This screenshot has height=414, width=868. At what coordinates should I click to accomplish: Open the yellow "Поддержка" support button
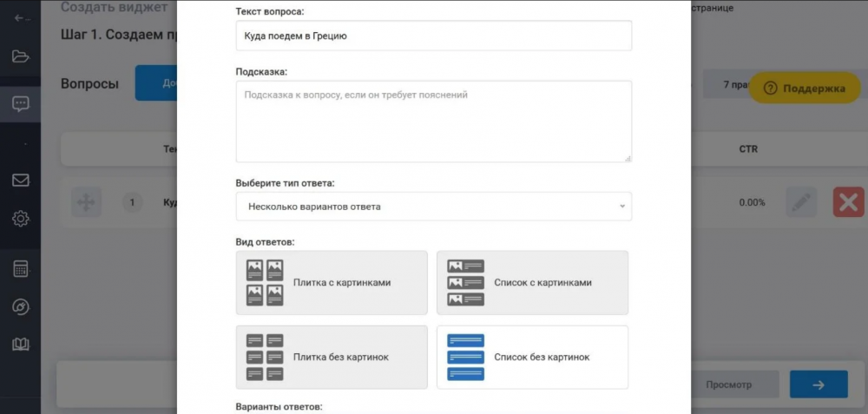point(805,89)
